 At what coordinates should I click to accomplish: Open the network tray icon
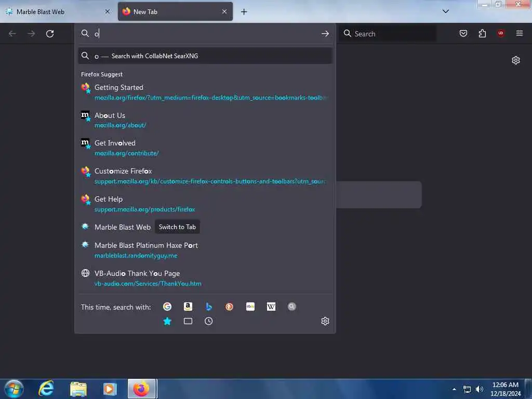tap(467, 389)
